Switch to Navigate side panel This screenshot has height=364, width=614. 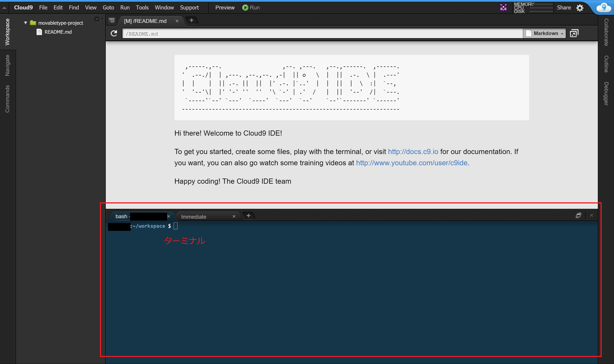pos(7,65)
